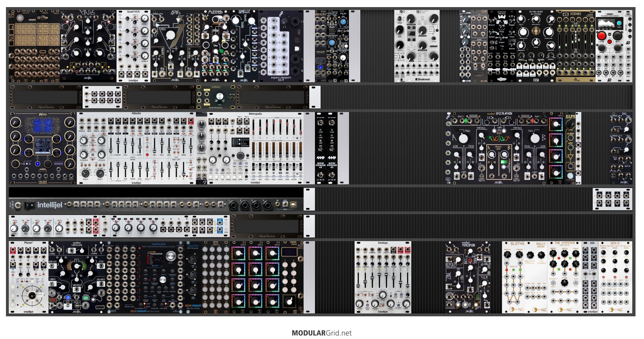Select the Zadar envelope generator module

coord(610,46)
